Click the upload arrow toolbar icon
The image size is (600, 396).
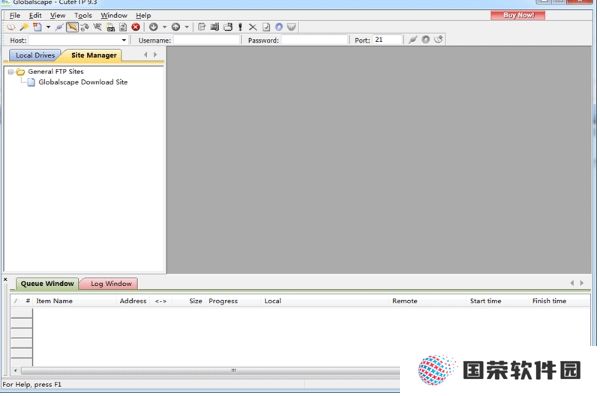[176, 27]
